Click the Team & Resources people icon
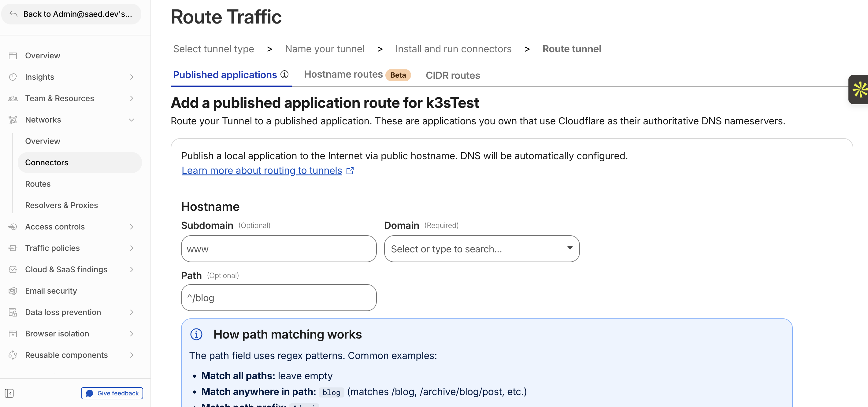Viewport: 868px width, 407px height. click(x=13, y=98)
